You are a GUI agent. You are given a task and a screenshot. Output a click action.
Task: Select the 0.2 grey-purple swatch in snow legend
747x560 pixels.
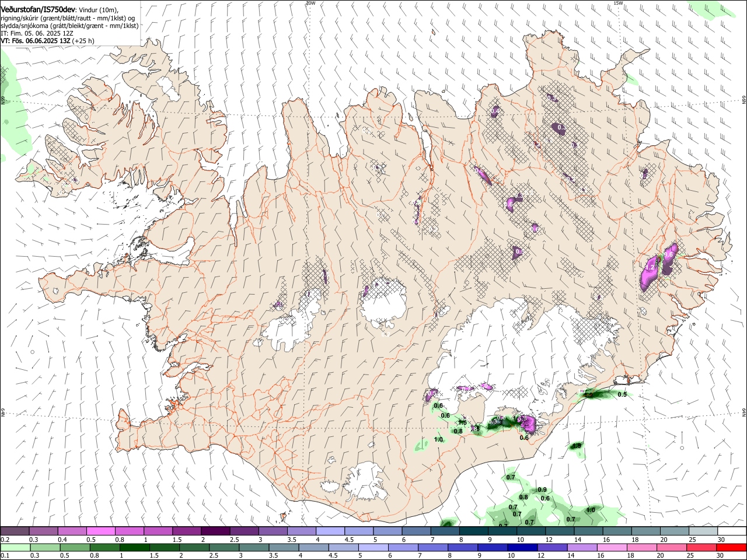click(15, 531)
